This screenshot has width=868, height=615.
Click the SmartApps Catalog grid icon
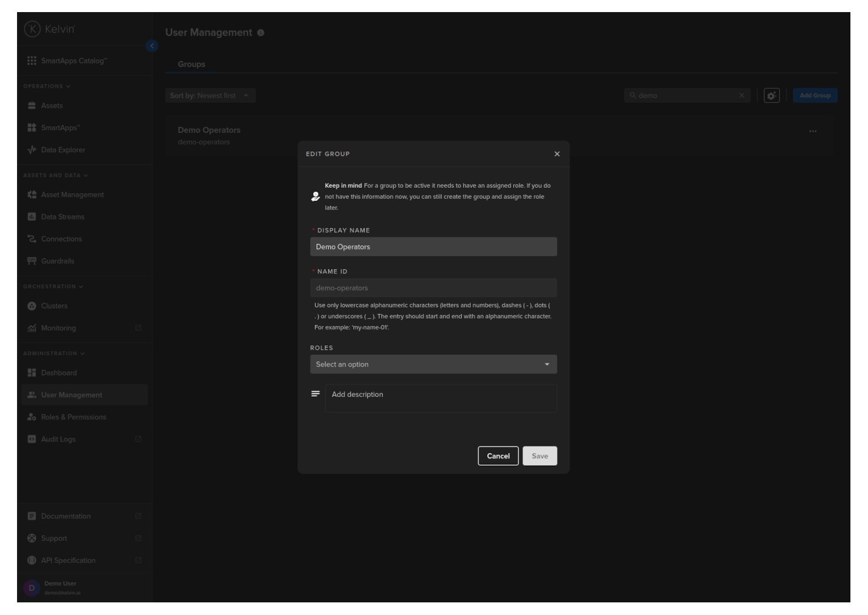(32, 60)
